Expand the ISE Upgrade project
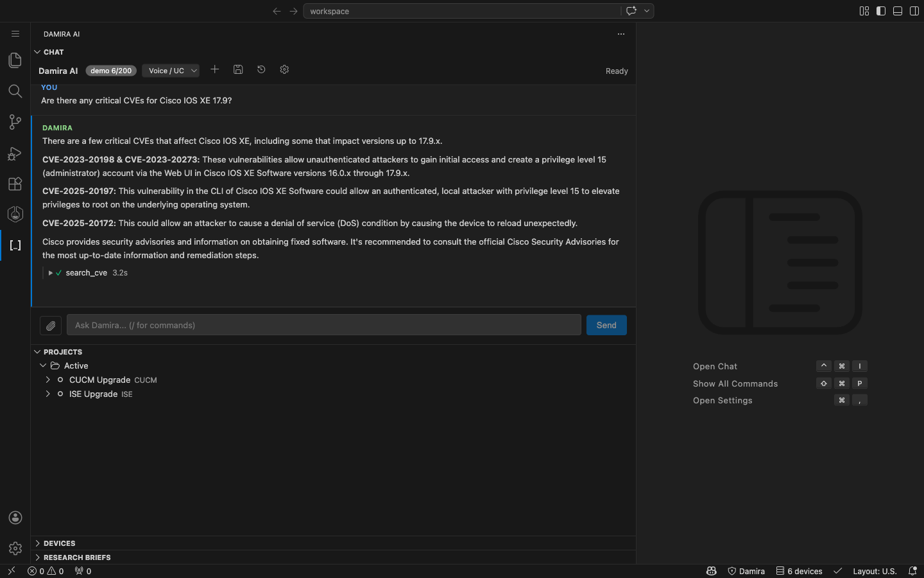 48,394
